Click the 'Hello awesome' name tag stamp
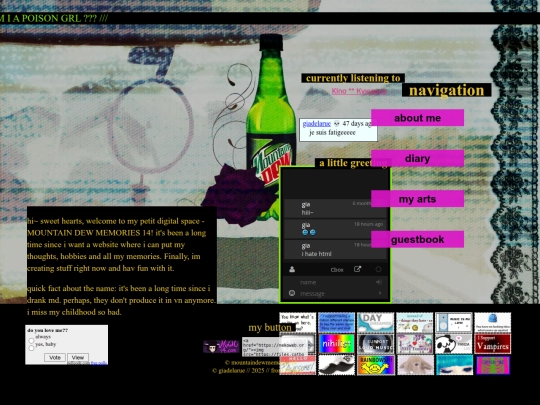Viewport: 540px width, 405px height. pos(297,365)
